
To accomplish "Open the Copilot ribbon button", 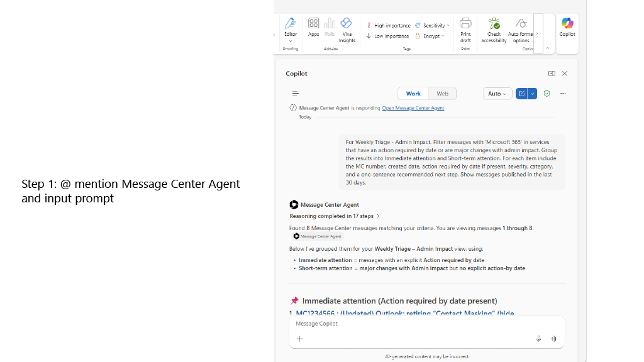I will click(567, 27).
